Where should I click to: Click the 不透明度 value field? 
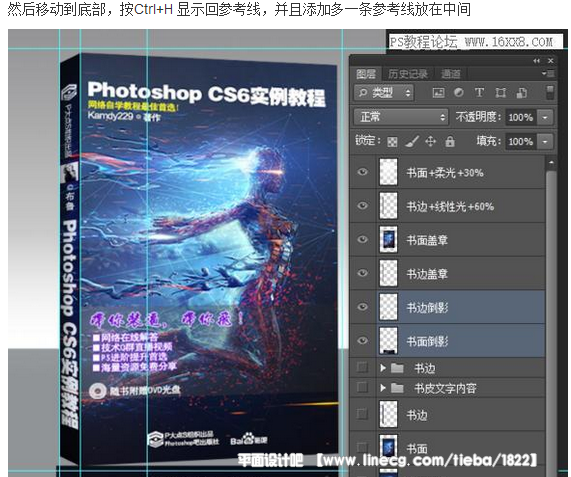pyautogui.click(x=521, y=118)
